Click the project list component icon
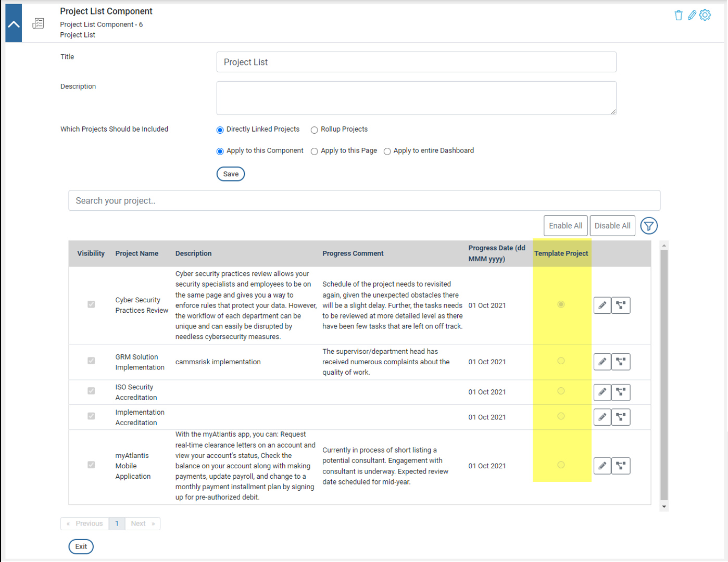 coord(38,23)
